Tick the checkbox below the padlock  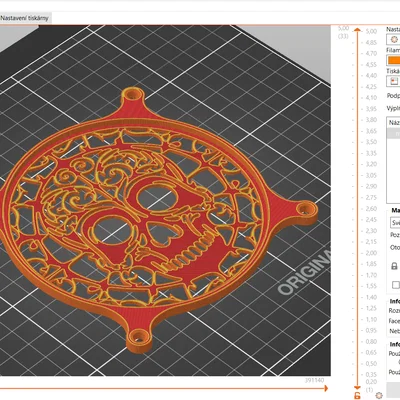396,285
